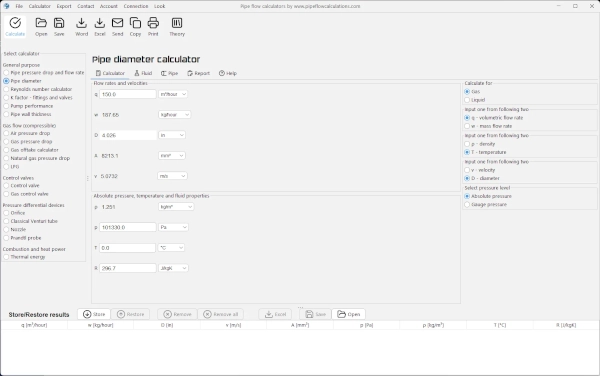Print results with the Print icon

(x=153, y=27)
